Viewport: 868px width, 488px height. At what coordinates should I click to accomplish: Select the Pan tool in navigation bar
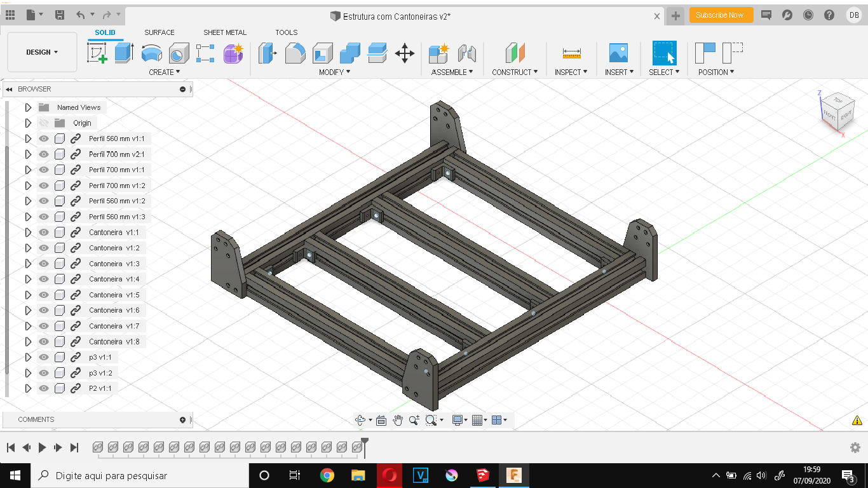coord(398,419)
